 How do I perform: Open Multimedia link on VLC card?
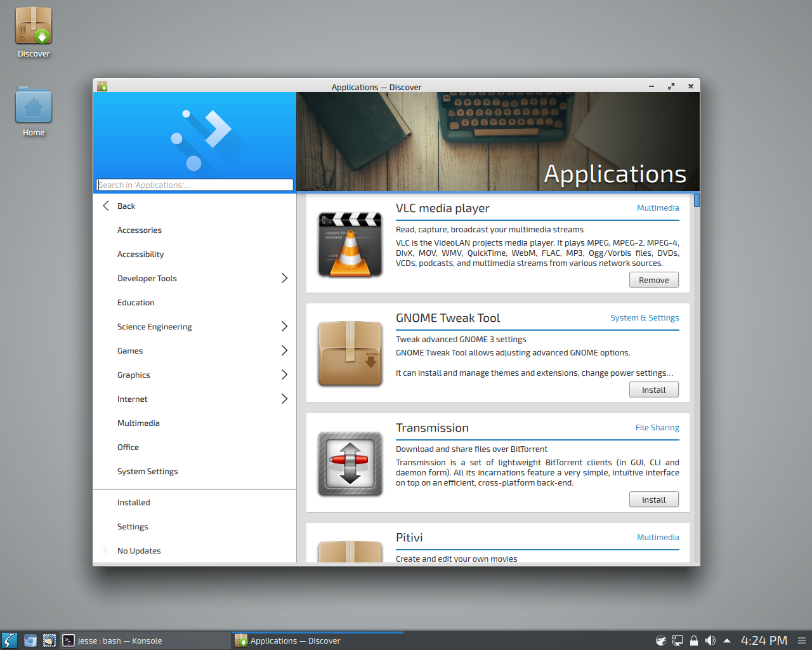[658, 208]
